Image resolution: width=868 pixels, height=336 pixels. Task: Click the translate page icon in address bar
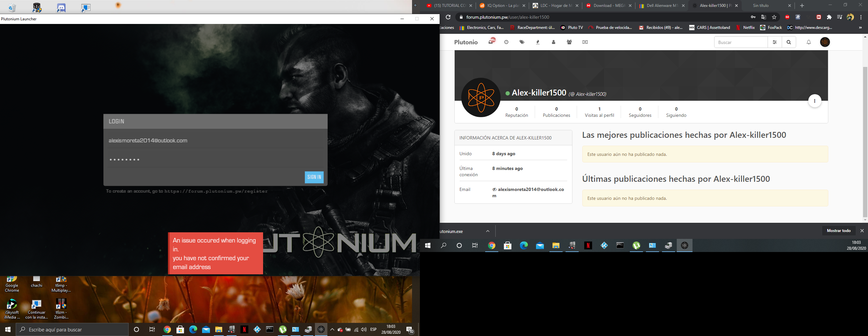pos(764,17)
